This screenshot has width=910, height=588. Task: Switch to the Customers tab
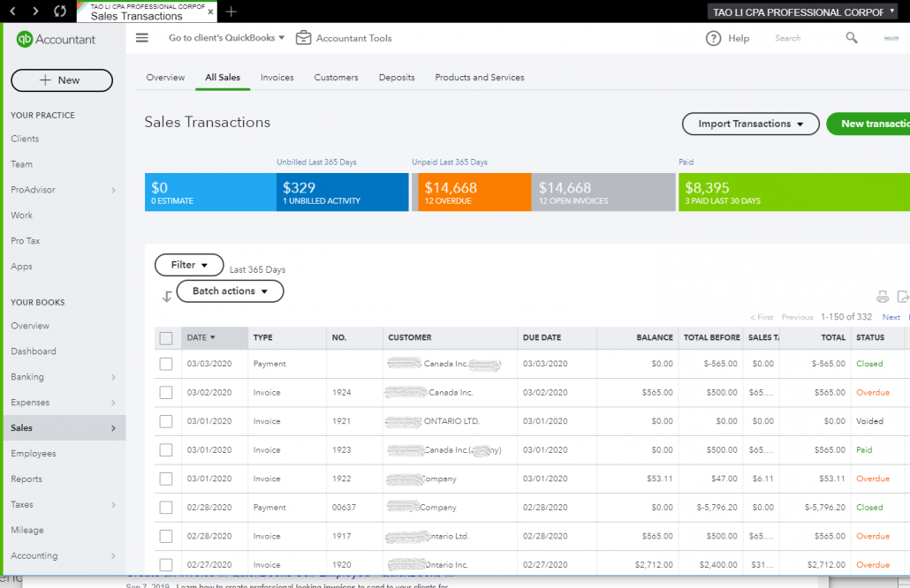pyautogui.click(x=336, y=77)
